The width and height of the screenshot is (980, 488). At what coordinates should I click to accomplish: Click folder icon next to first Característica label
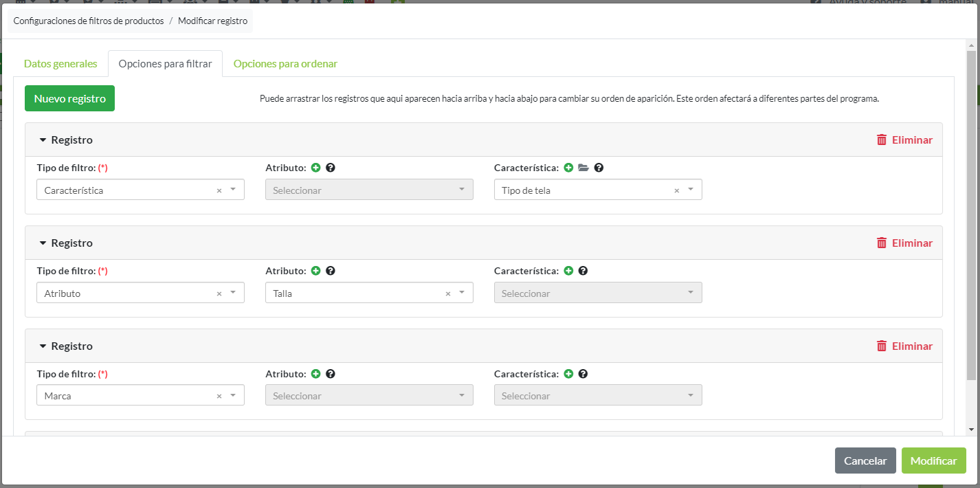[583, 168]
